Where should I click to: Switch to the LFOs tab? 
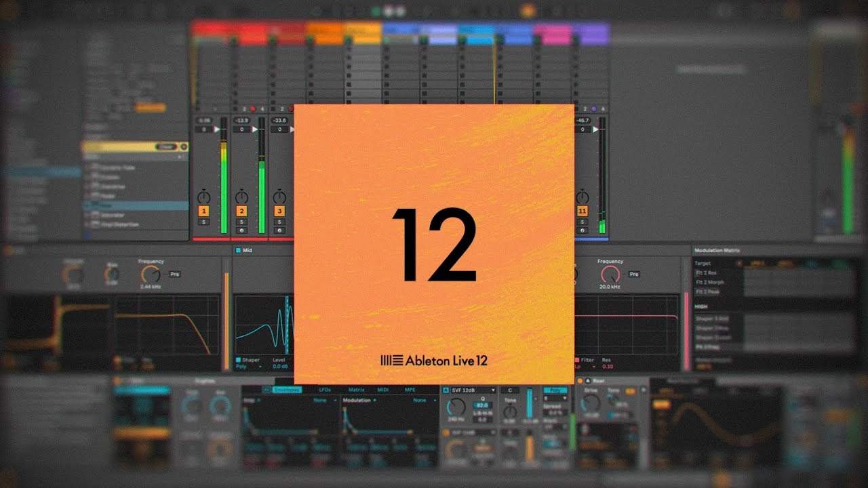325,390
